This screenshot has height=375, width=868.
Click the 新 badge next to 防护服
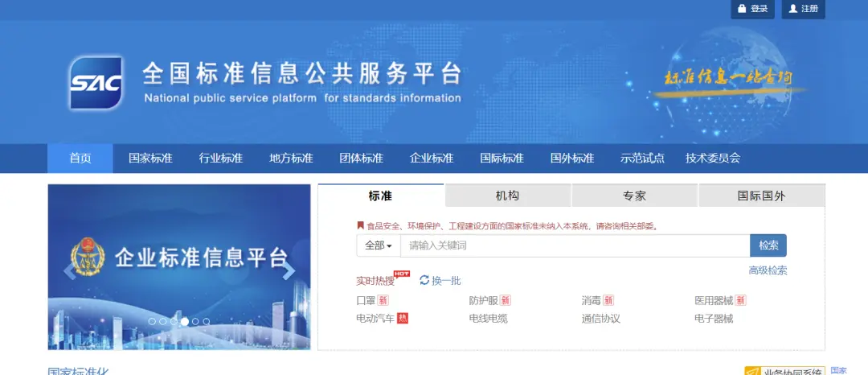505,301
